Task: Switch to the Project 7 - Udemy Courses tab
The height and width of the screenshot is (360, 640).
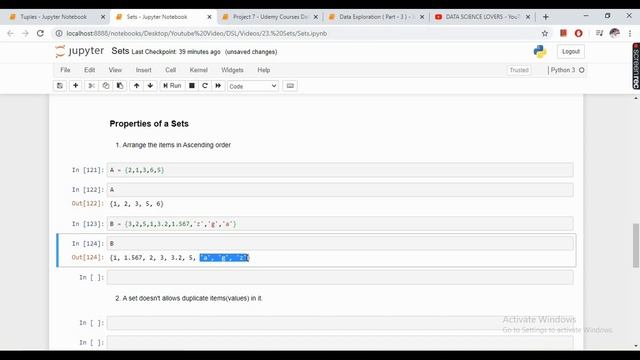Action: 270,17
